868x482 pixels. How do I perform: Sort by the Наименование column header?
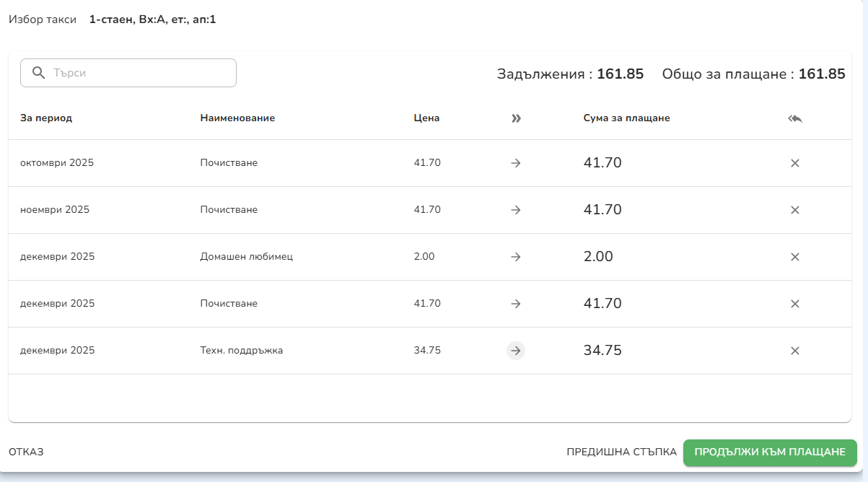[x=237, y=118]
